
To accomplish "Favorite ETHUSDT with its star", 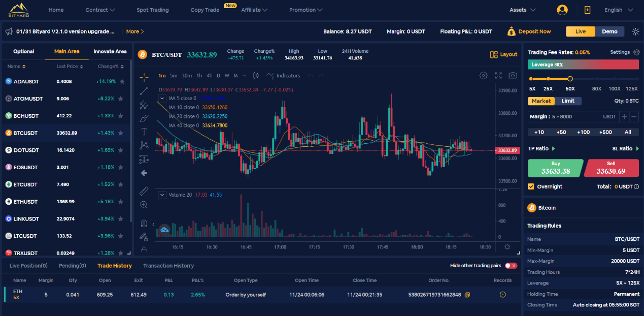I will (122, 202).
